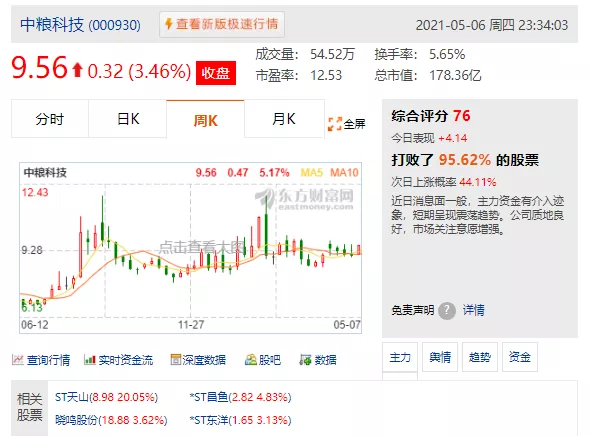Click the 股吧 people icon
This screenshot has width=590, height=436.
251,360
